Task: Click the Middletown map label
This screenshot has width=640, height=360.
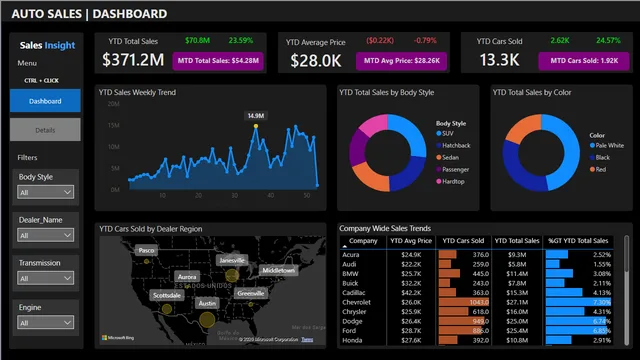Action: pos(278,270)
